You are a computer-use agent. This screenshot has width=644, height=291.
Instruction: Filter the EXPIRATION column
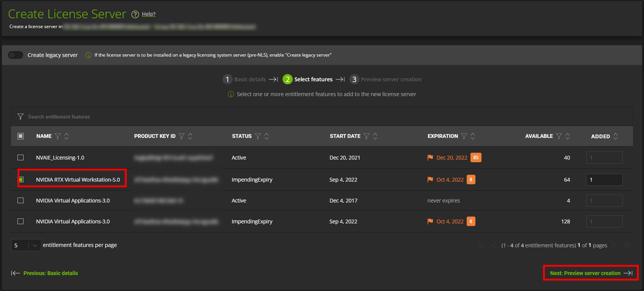pyautogui.click(x=464, y=136)
